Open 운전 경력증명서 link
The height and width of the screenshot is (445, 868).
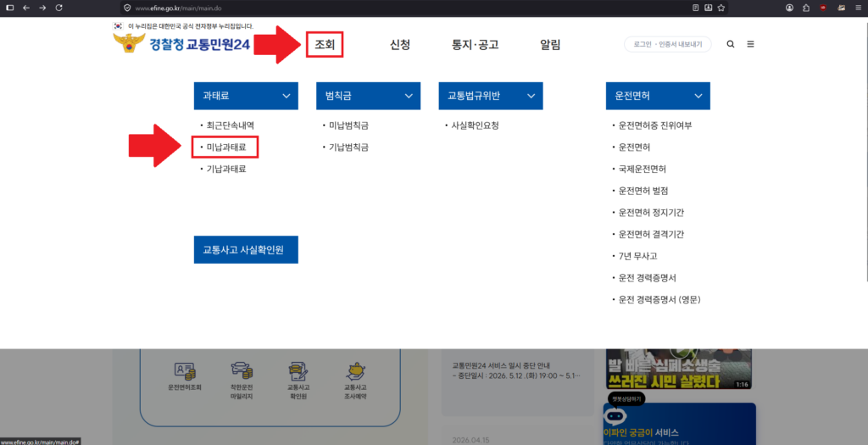tap(647, 278)
